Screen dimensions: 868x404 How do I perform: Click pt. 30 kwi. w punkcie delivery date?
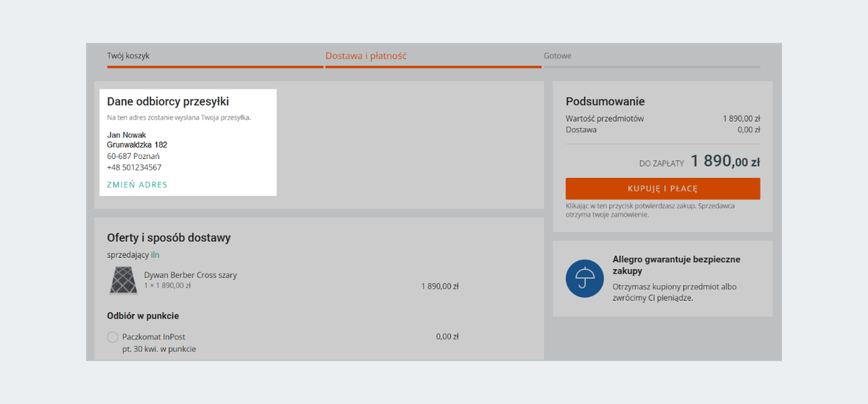pyautogui.click(x=159, y=349)
